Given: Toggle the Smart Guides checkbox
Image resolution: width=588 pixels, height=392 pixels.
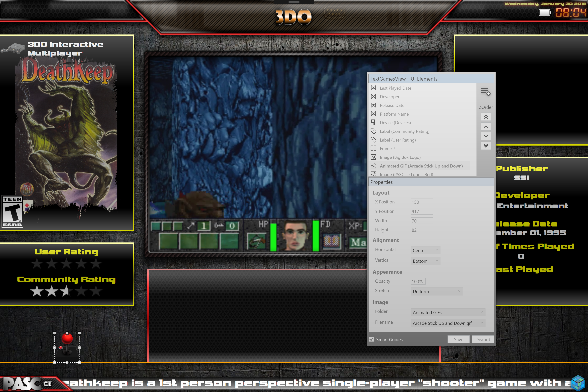Looking at the screenshot, I should tap(371, 339).
